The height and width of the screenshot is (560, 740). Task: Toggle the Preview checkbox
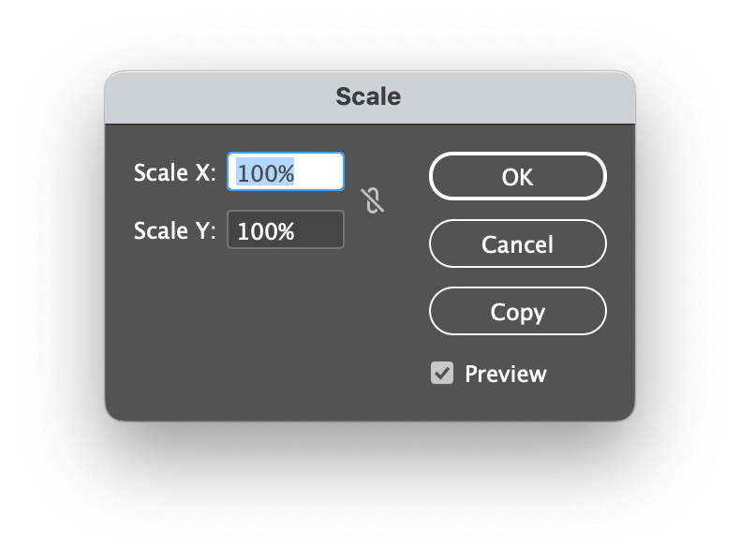point(442,374)
